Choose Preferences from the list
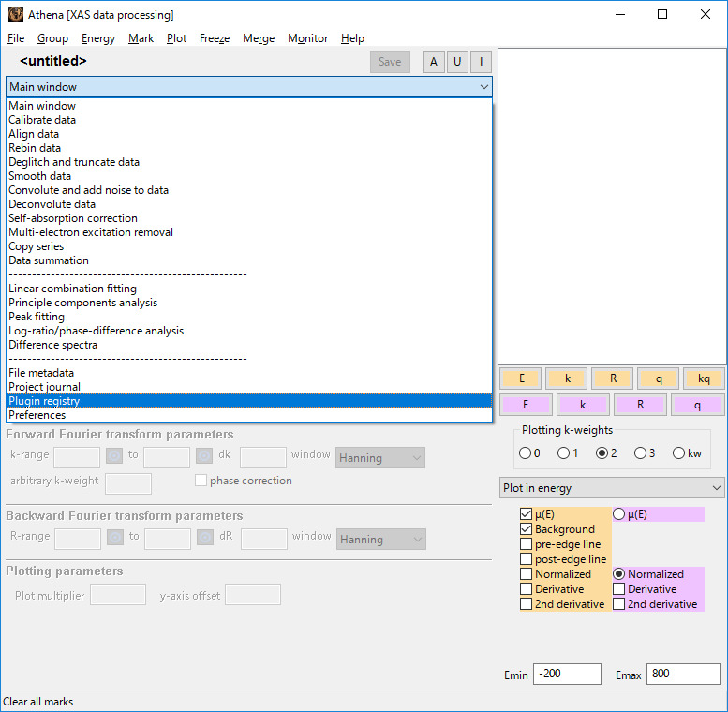 [x=249, y=414]
